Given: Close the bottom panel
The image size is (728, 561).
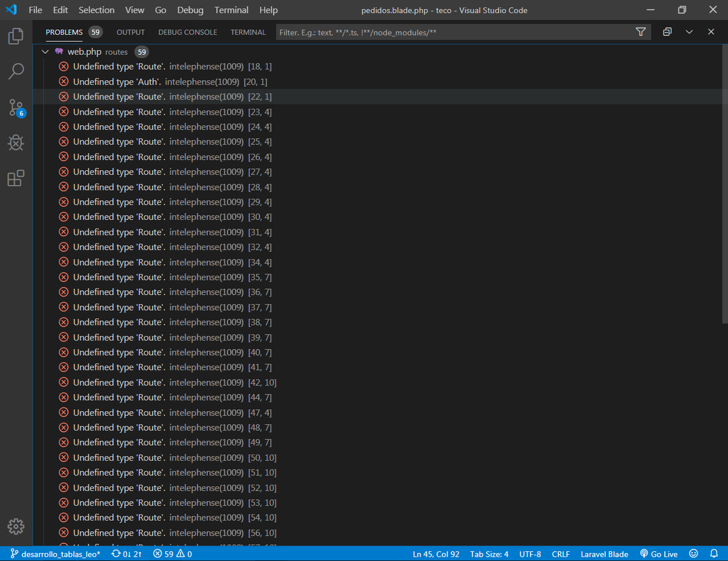Looking at the screenshot, I should [x=711, y=32].
